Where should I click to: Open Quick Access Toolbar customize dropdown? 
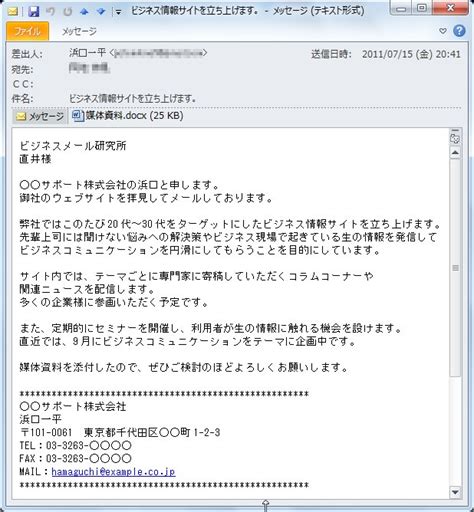tap(118, 13)
